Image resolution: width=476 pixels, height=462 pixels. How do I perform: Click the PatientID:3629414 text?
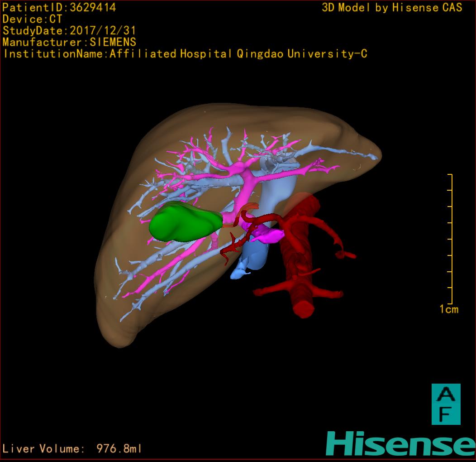click(x=59, y=8)
